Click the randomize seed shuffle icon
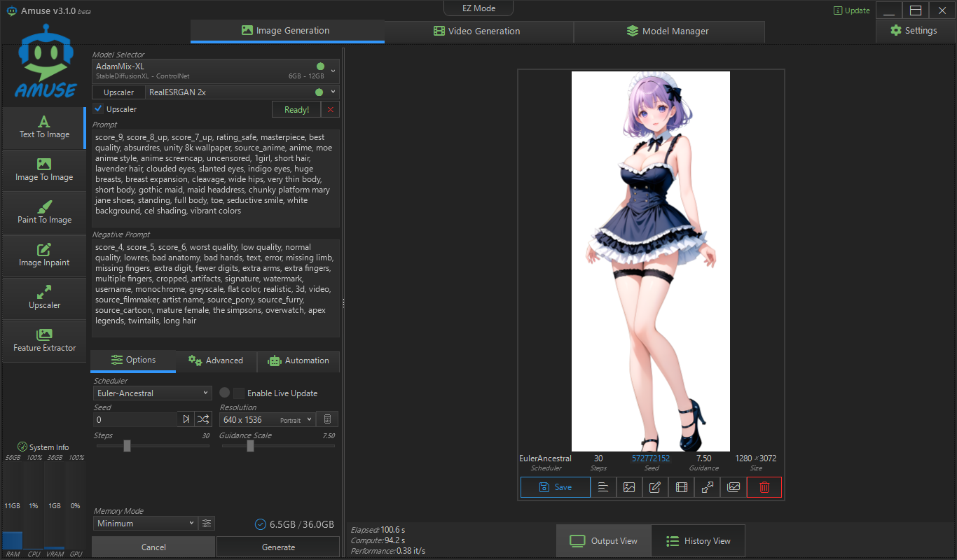The height and width of the screenshot is (560, 957). point(203,419)
